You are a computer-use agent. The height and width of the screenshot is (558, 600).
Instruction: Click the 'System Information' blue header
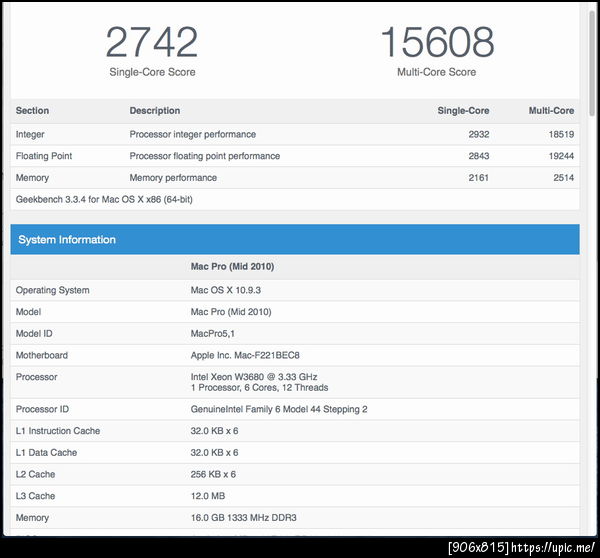coord(295,239)
